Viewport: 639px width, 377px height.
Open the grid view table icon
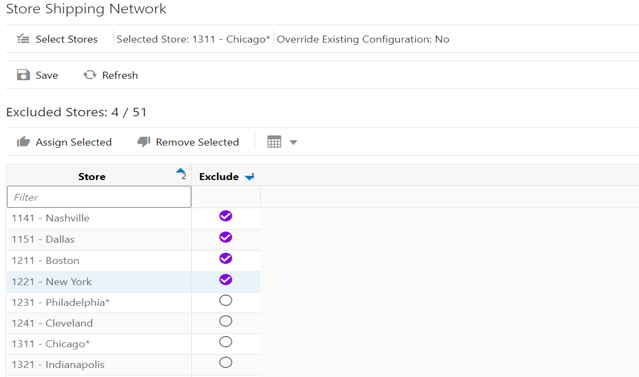coord(274,142)
